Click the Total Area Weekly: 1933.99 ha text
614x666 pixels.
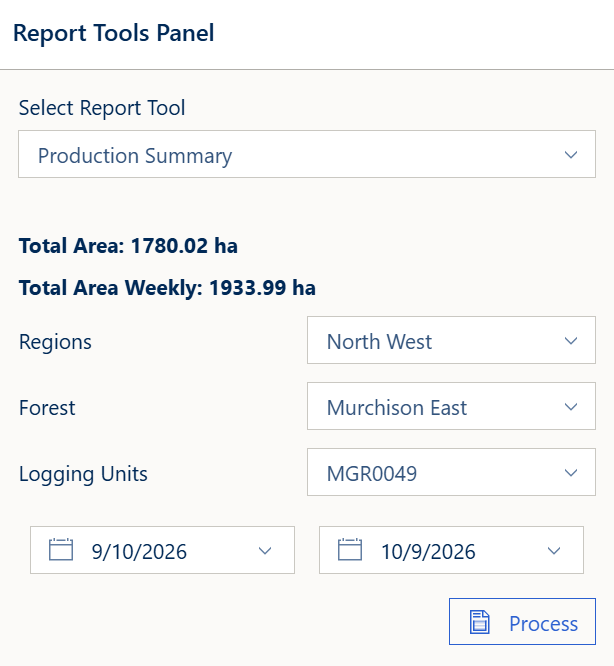point(167,288)
